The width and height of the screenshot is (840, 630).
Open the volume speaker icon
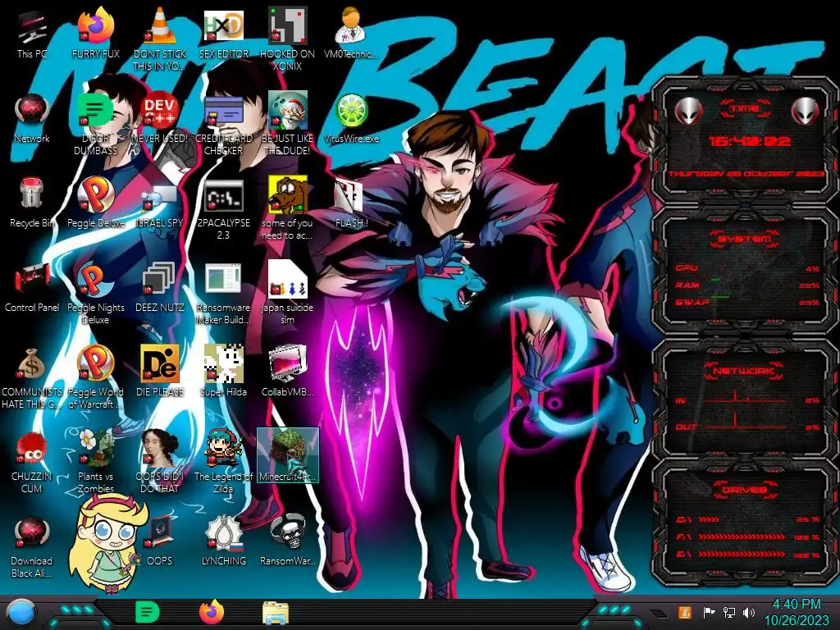pyautogui.click(x=748, y=612)
